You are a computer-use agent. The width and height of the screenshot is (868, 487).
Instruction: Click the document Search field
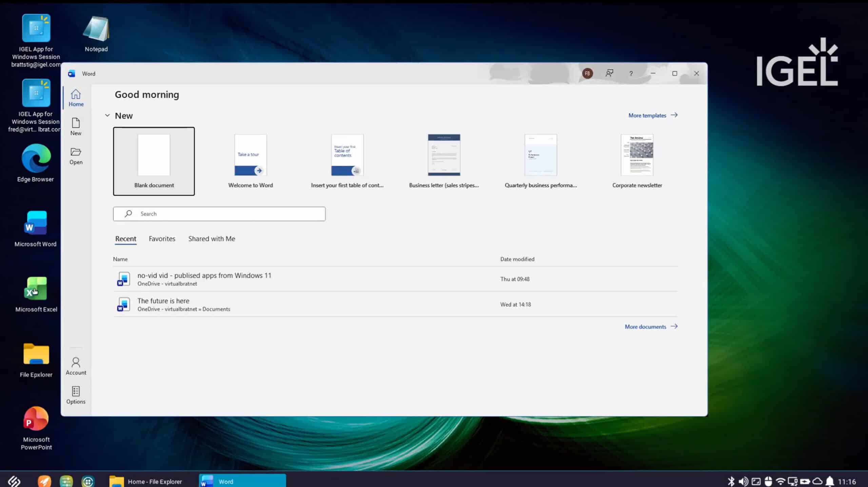[219, 214]
